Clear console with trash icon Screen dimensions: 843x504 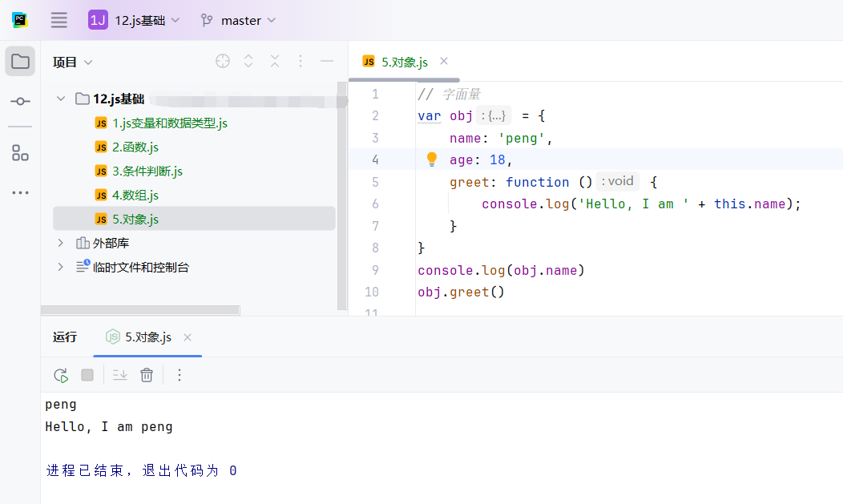coord(147,375)
